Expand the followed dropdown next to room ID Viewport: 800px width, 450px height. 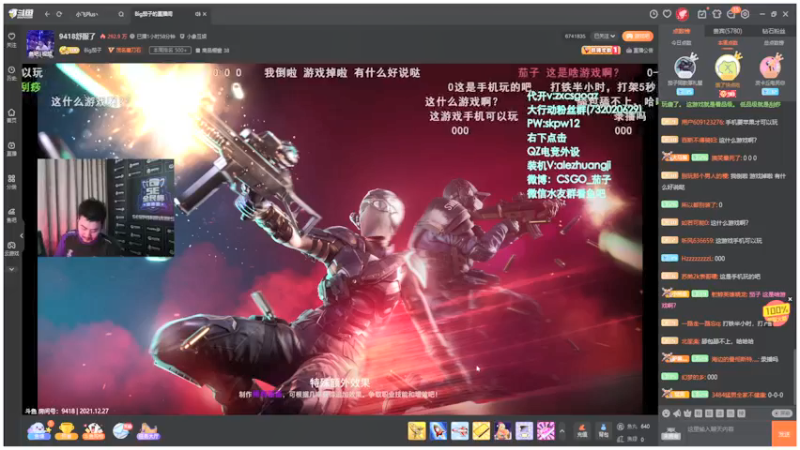click(x=604, y=36)
